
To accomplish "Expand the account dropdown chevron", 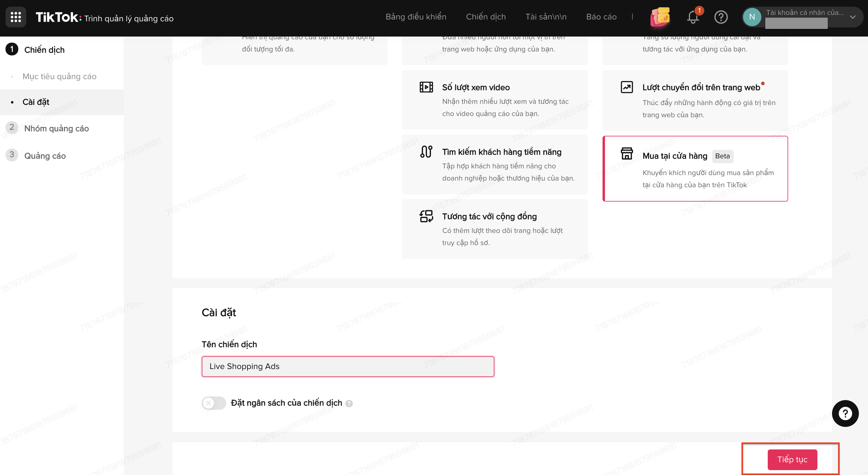I will pyautogui.click(x=852, y=17).
